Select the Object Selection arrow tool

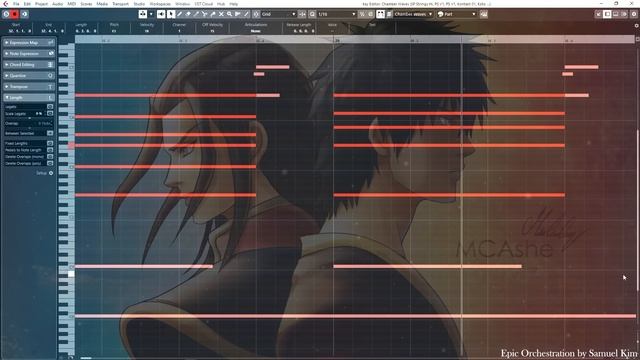point(171,14)
